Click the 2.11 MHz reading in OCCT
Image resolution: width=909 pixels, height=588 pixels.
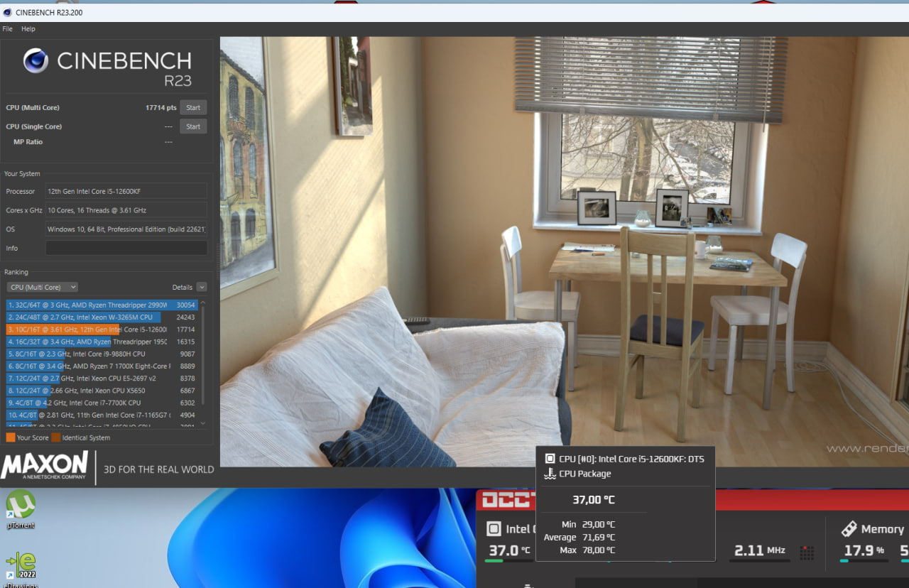coord(758,550)
